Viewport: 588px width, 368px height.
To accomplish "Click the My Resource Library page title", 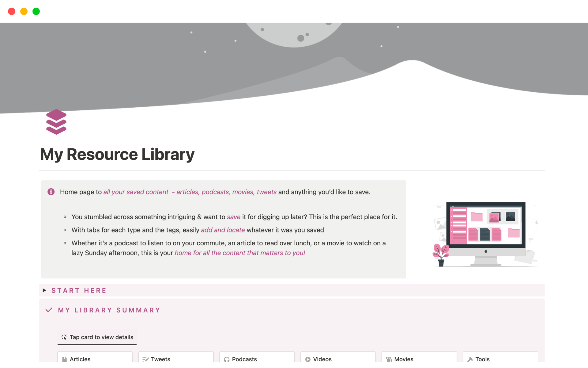I will (117, 154).
